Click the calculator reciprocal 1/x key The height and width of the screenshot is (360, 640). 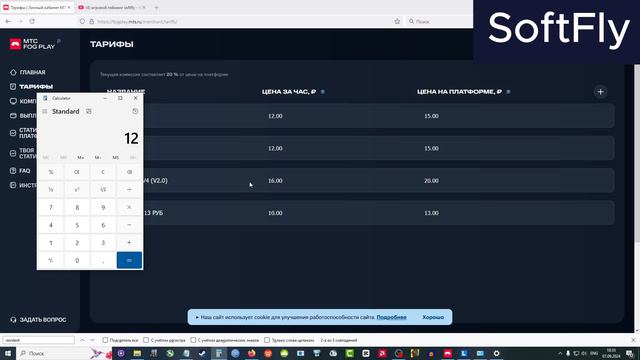51,190
